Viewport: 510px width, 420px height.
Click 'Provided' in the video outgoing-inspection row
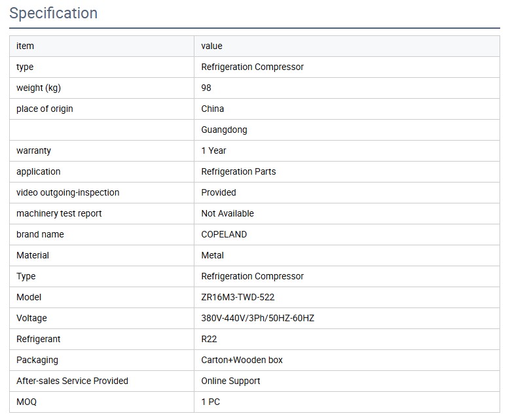point(219,192)
